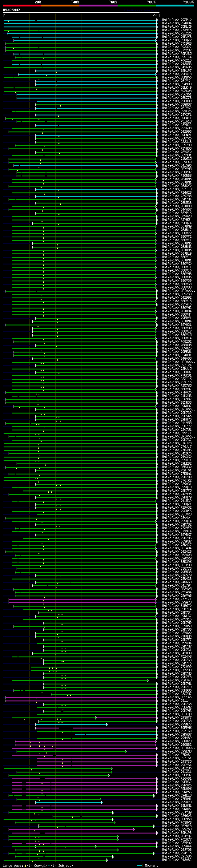Select hit label UniRef100_P29031
197x868 pixels.
177,484
